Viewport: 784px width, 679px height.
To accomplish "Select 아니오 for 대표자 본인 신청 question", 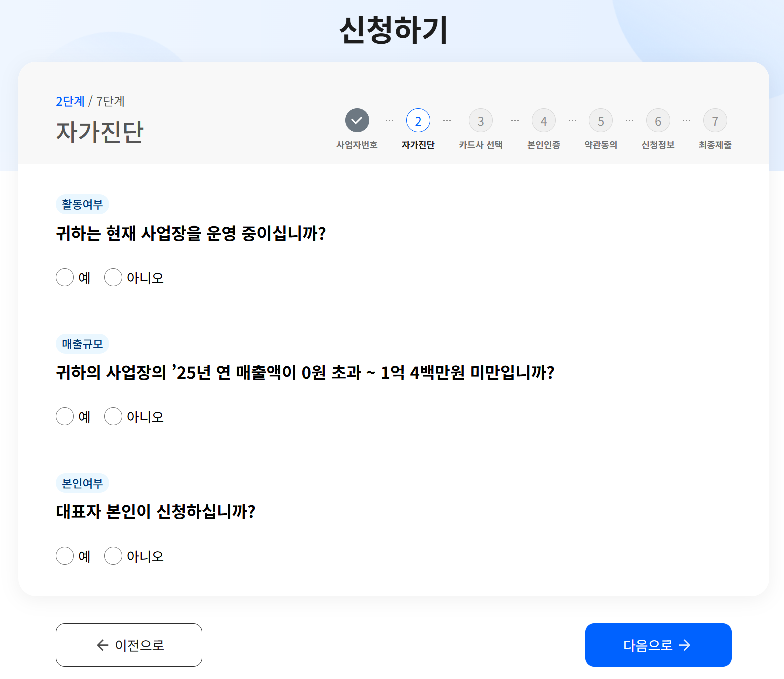I will pos(113,556).
